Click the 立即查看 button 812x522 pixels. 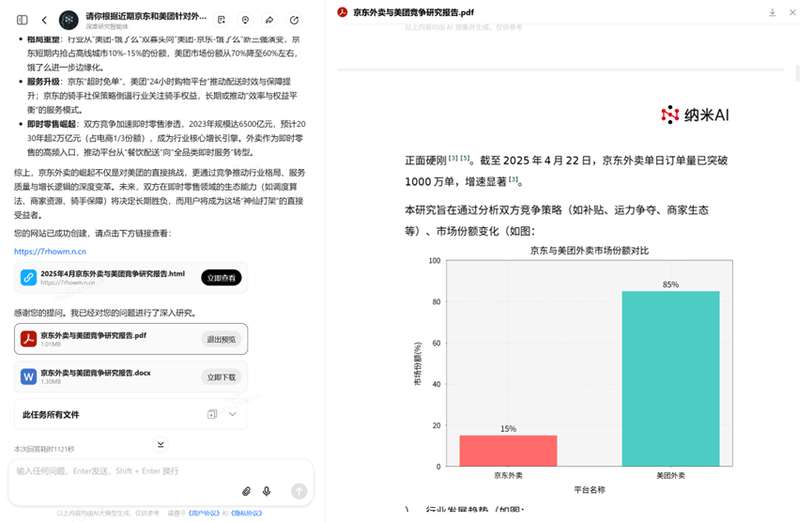click(x=222, y=278)
